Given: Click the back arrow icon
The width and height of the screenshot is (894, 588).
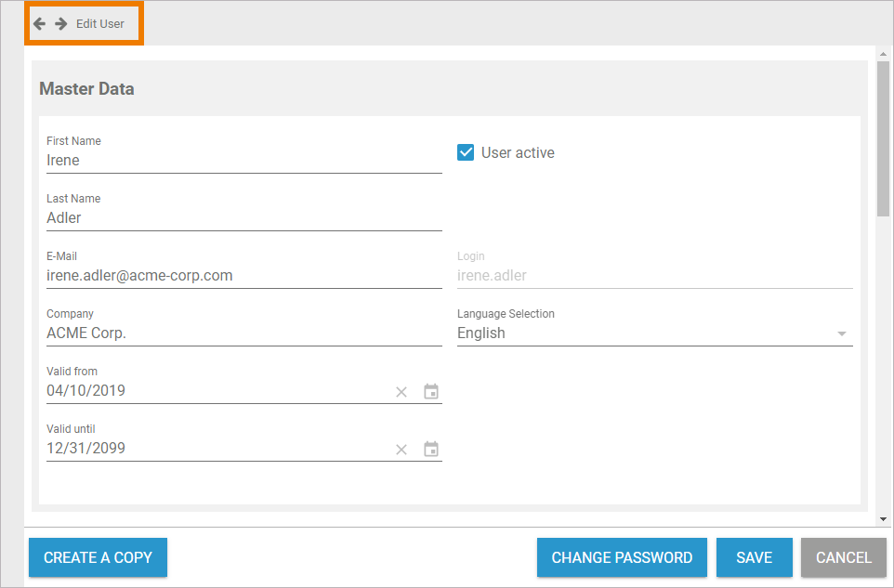Looking at the screenshot, I should pos(39,23).
